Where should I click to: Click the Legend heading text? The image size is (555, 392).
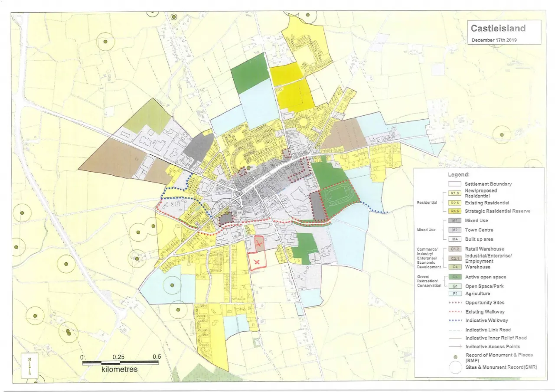coord(458,174)
